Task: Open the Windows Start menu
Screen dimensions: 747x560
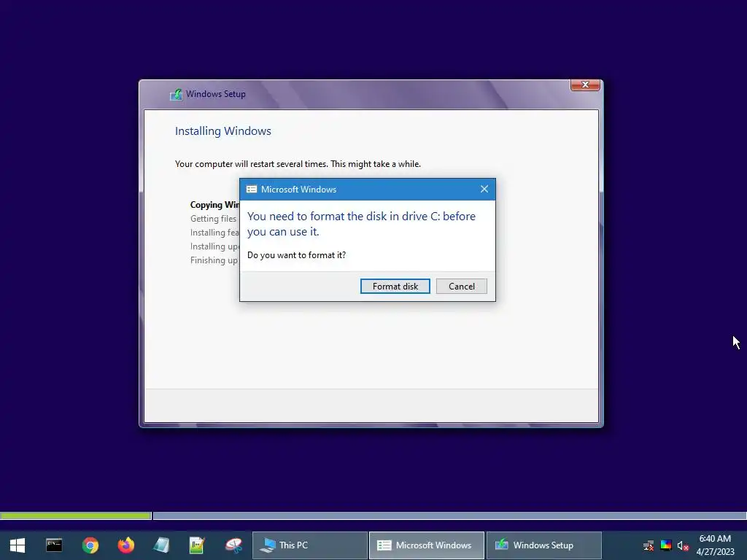Action: pos(18,545)
